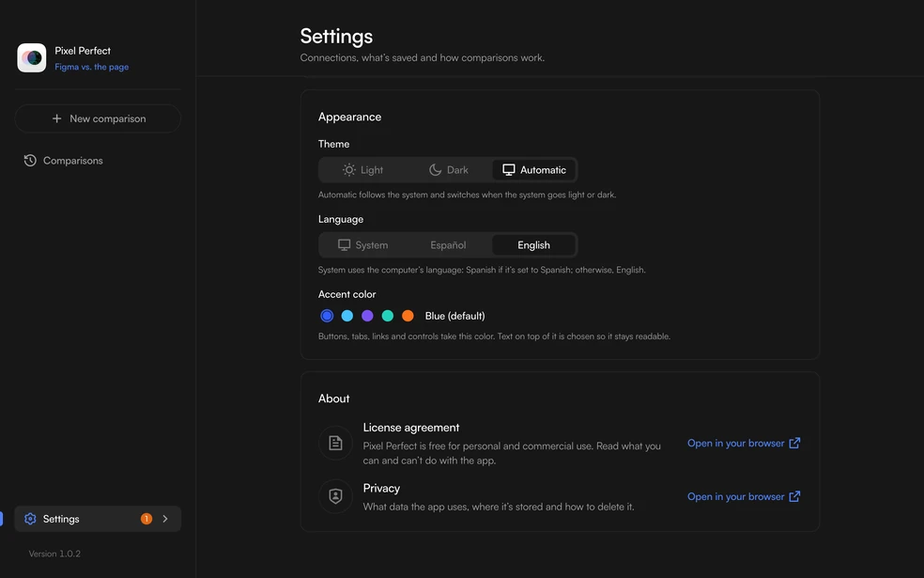This screenshot has height=578, width=924.
Task: Pick the purple accent color swatch
Action: pos(367,316)
